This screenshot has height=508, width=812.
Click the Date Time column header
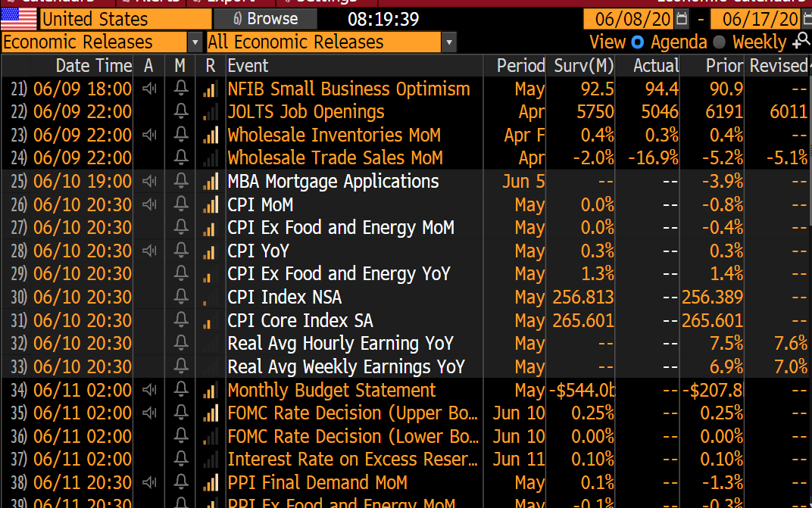pos(94,66)
